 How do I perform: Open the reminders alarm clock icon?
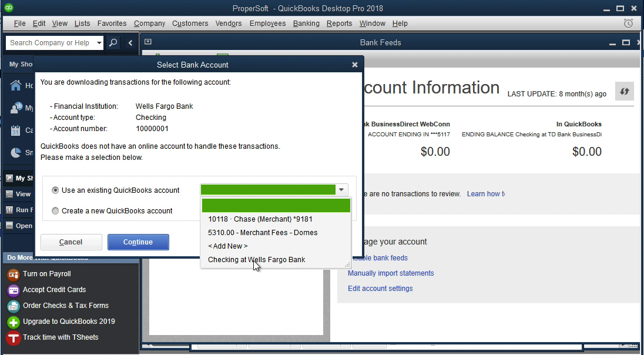628,24
